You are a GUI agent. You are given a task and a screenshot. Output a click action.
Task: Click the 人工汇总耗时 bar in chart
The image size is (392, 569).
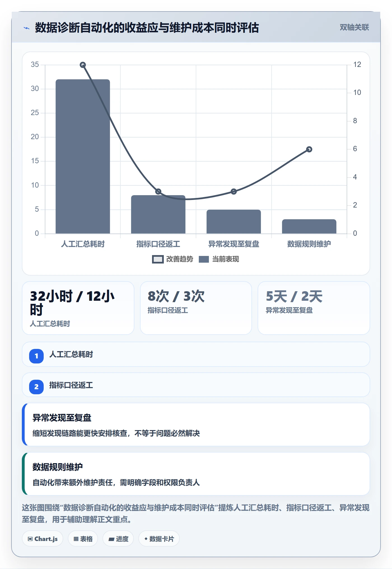coord(83,156)
